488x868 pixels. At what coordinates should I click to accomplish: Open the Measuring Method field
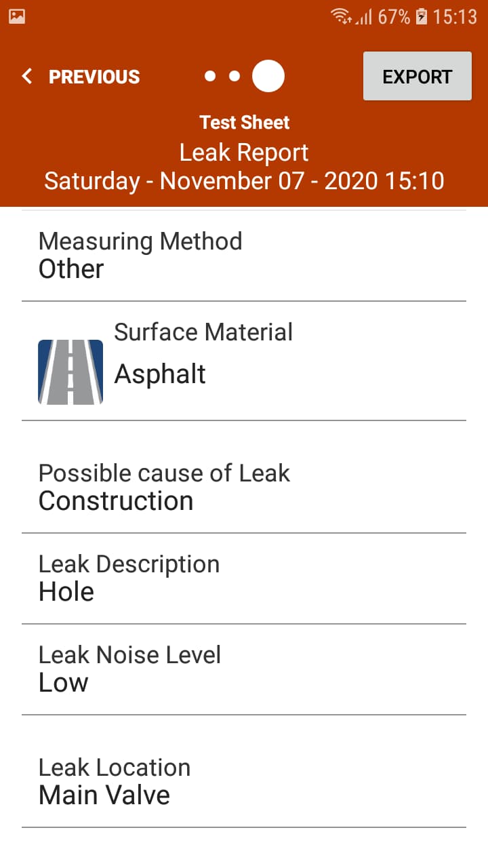point(244,256)
